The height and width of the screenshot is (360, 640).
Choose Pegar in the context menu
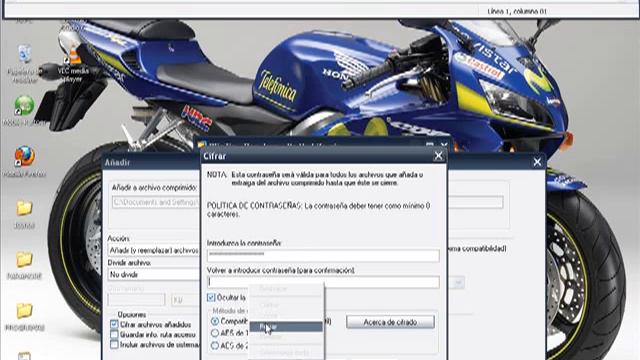[x=286, y=327]
